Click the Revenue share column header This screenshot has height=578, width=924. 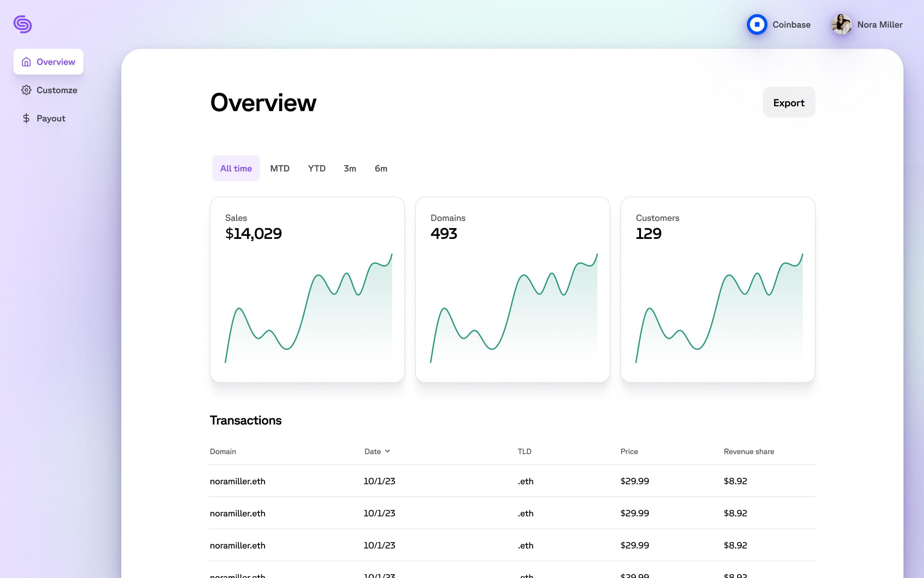click(x=749, y=451)
